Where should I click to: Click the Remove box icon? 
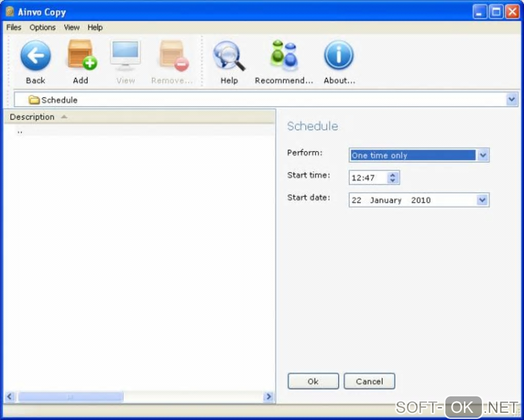pyautogui.click(x=174, y=56)
